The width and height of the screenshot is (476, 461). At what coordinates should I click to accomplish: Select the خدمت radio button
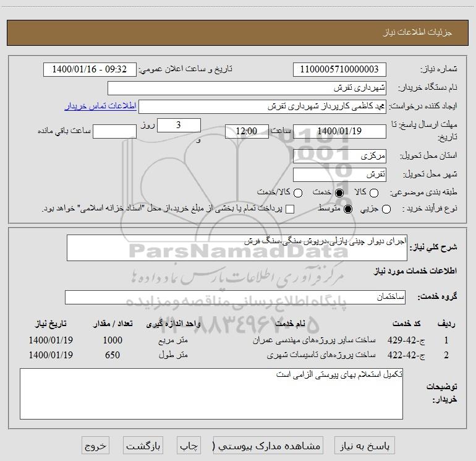pyautogui.click(x=339, y=193)
